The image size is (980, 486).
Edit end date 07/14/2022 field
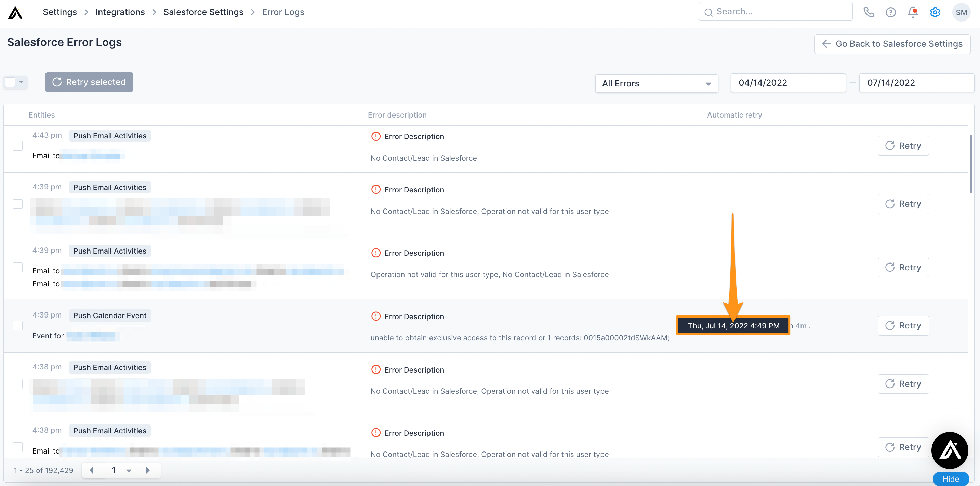(916, 82)
